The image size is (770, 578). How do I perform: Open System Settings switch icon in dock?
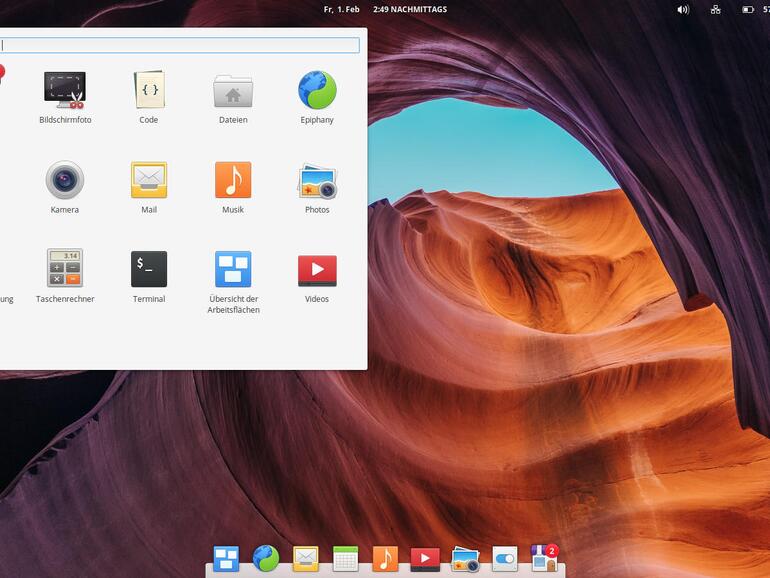click(505, 559)
